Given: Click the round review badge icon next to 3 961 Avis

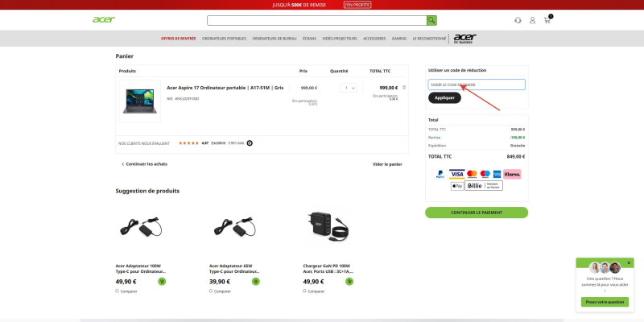Looking at the screenshot, I should [x=250, y=143].
